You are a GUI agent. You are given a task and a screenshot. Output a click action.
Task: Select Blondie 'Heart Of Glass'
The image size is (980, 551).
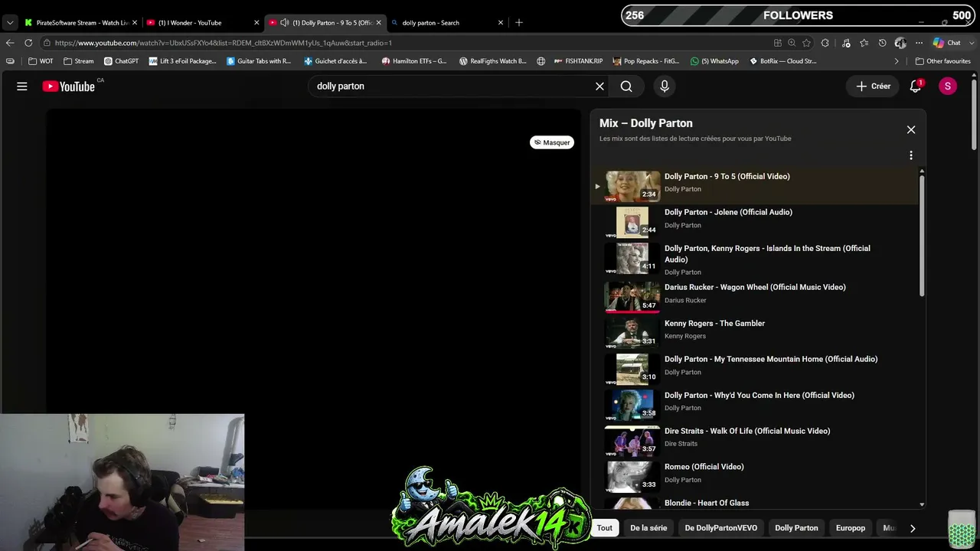click(754, 503)
